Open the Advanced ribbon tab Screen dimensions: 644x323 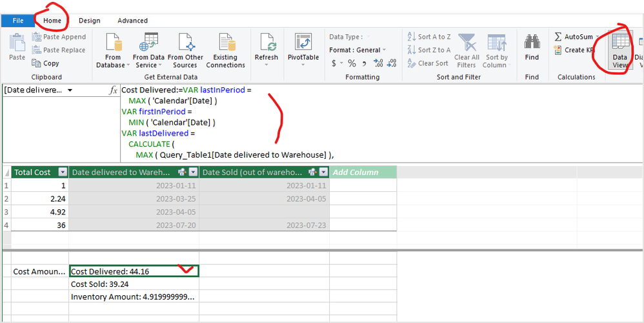point(132,21)
